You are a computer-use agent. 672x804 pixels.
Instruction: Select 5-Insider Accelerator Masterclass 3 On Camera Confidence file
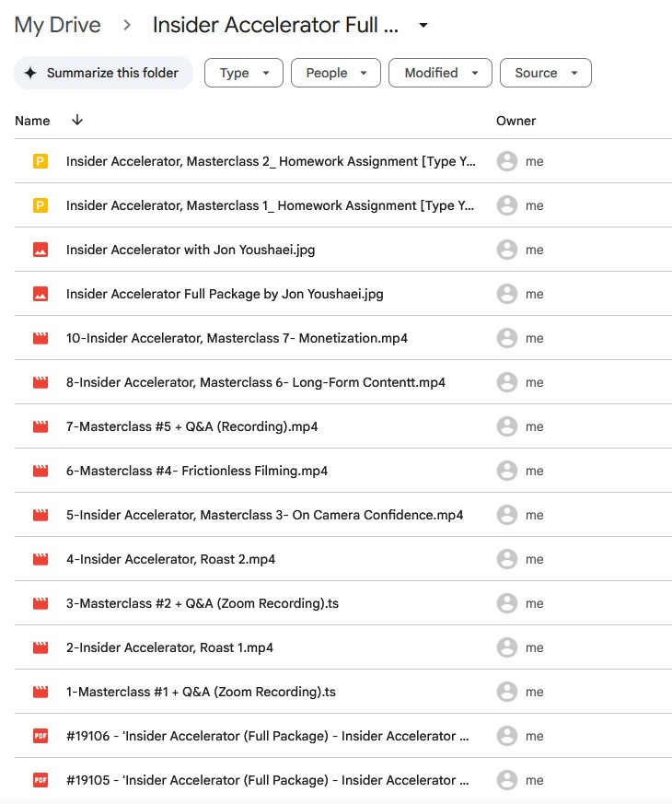coord(264,515)
